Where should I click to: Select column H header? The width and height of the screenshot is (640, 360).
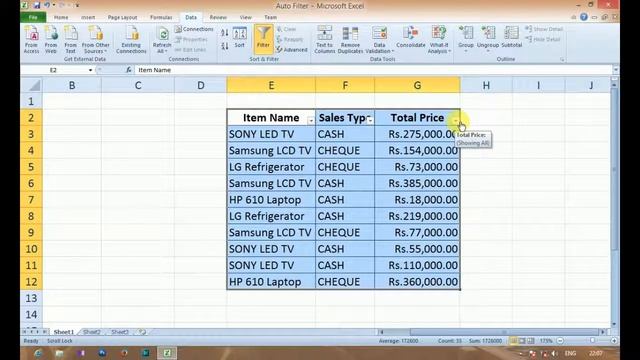(486, 85)
